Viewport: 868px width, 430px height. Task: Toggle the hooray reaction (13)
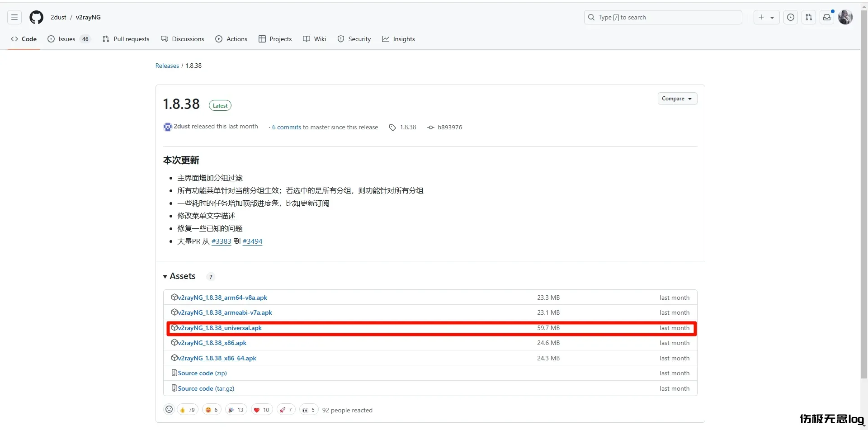coord(236,410)
